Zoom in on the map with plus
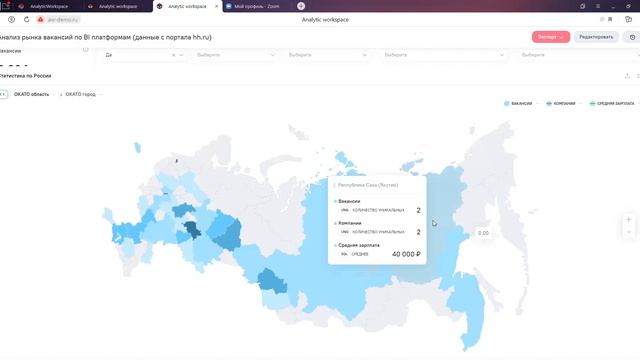The image size is (640, 360). tap(629, 220)
